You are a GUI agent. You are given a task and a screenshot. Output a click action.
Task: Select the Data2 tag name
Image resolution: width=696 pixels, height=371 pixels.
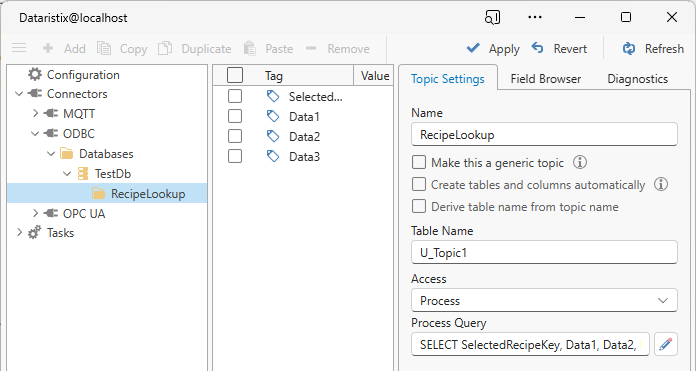coord(304,137)
